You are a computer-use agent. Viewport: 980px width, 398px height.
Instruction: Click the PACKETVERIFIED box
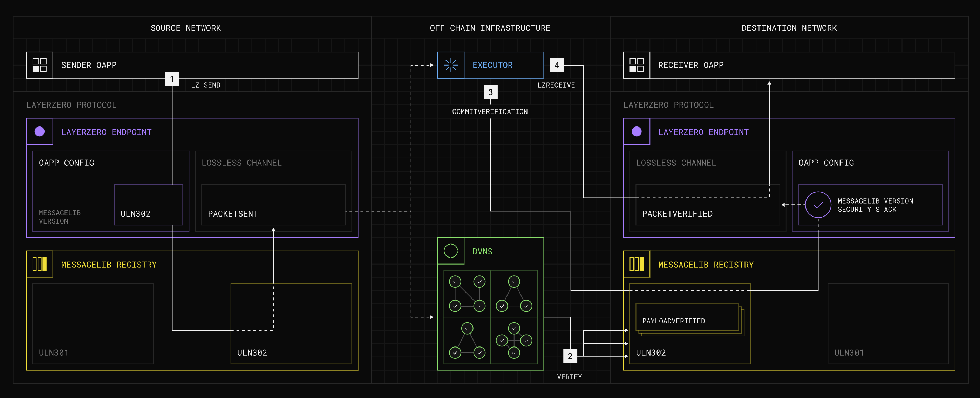click(x=708, y=205)
